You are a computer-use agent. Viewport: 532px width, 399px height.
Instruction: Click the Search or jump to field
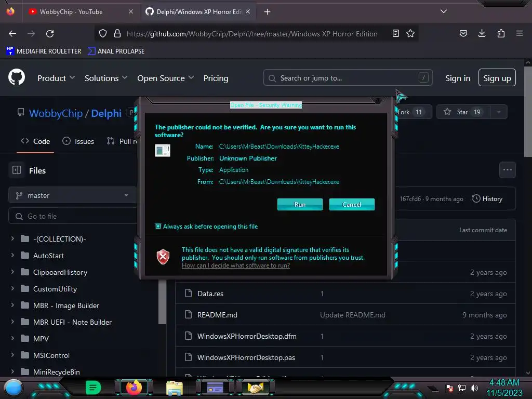pos(348,78)
